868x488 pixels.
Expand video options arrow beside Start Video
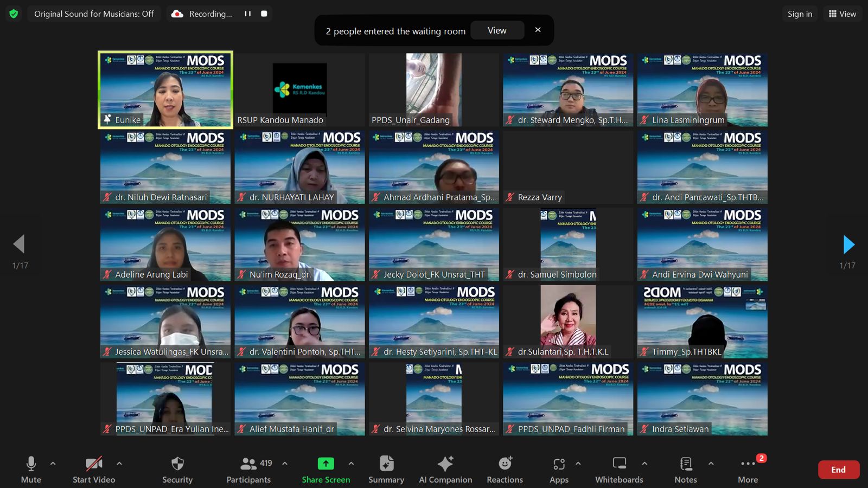tap(119, 464)
